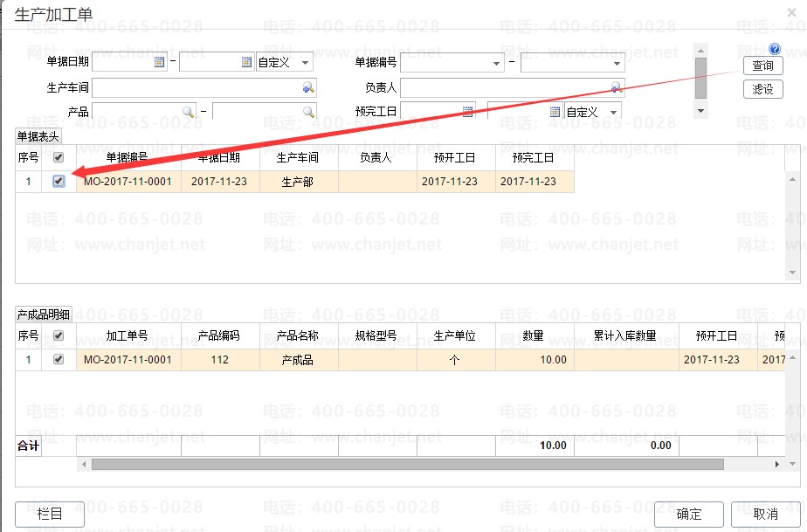Open the 自定义 dropdown beside 单据日期
The image size is (807, 532).
pos(305,63)
